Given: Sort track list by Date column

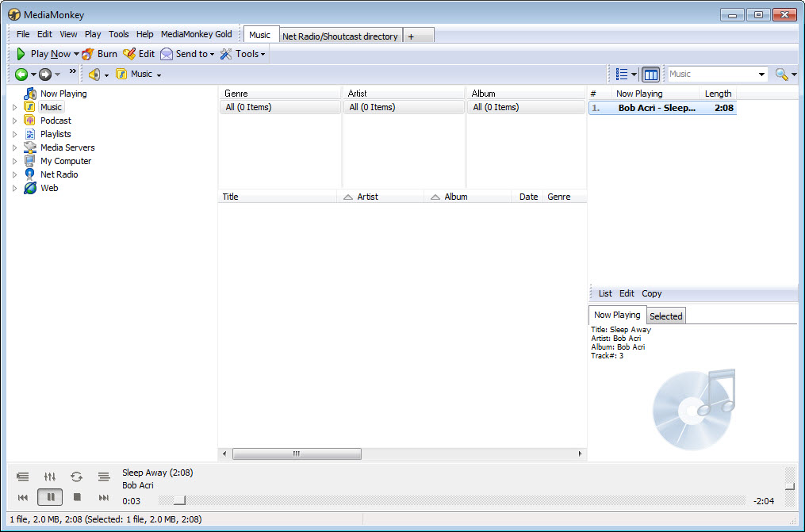Looking at the screenshot, I should (528, 197).
